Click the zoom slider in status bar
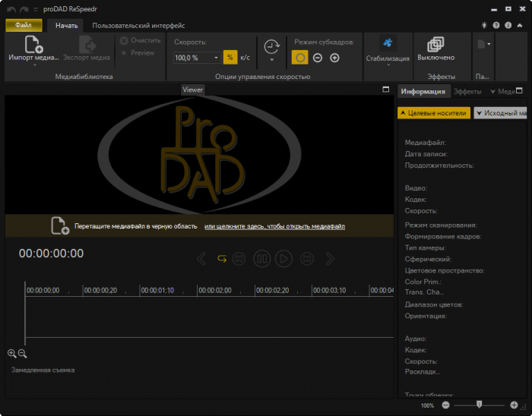Screen dimensions: 532x416 point(478,405)
